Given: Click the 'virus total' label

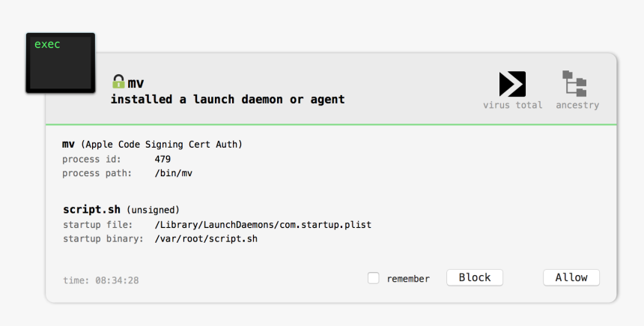Looking at the screenshot, I should click(x=512, y=105).
